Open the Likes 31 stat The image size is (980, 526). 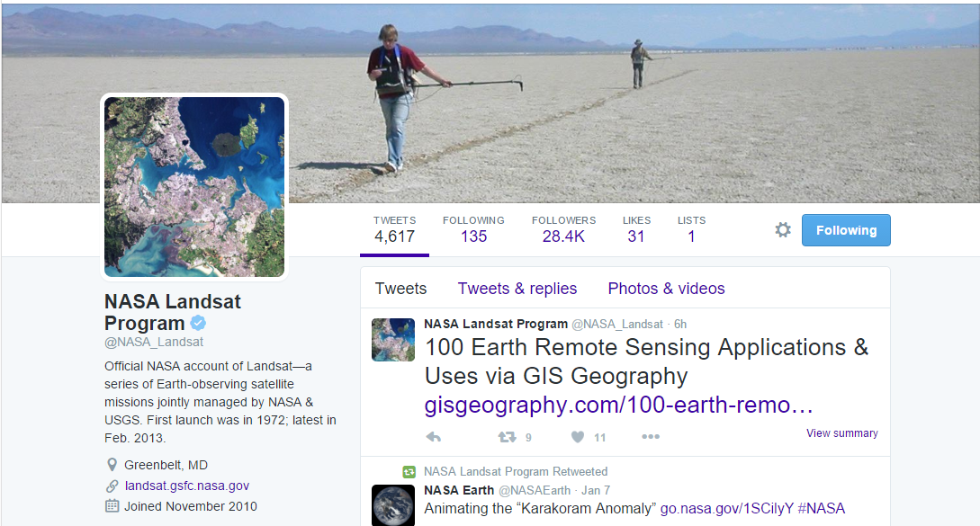[636, 230]
